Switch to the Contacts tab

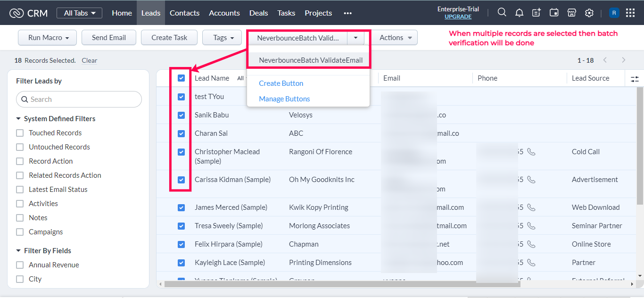click(x=184, y=13)
